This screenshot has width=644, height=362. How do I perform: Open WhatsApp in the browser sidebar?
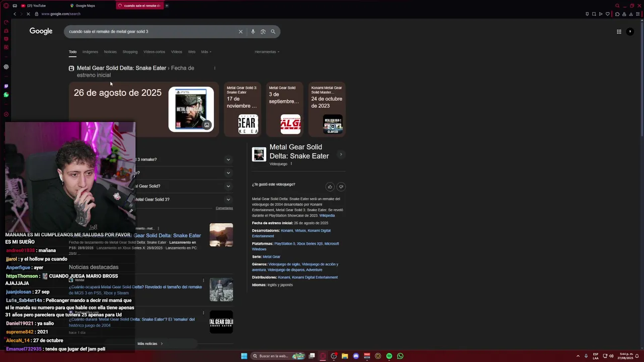(x=6, y=95)
